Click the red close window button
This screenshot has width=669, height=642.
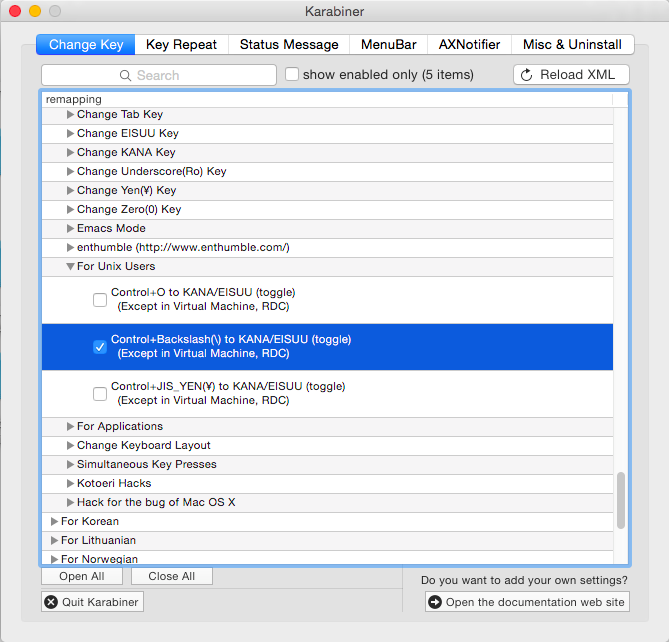(x=15, y=11)
